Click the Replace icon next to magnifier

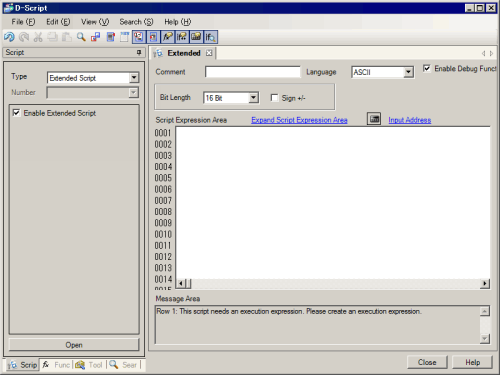(96, 37)
